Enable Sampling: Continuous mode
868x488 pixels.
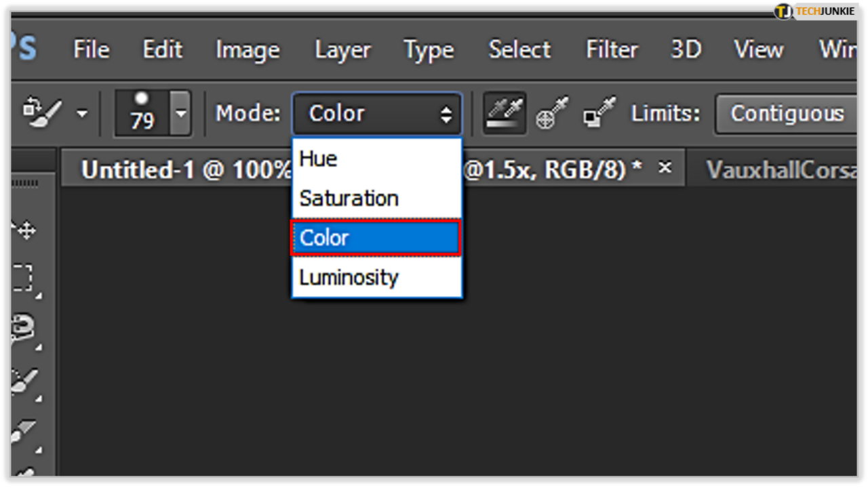503,113
